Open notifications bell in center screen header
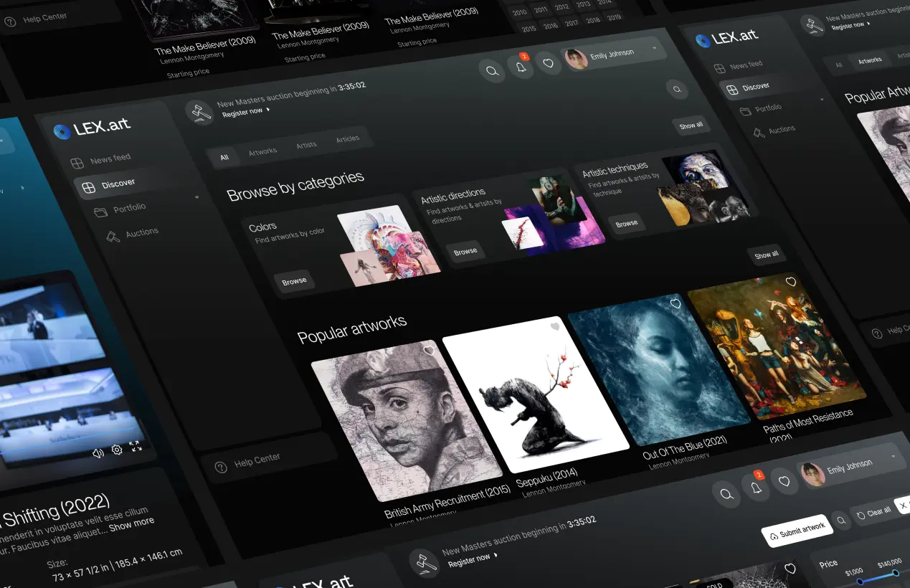Screen dimensions: 910x588 [x=521, y=67]
